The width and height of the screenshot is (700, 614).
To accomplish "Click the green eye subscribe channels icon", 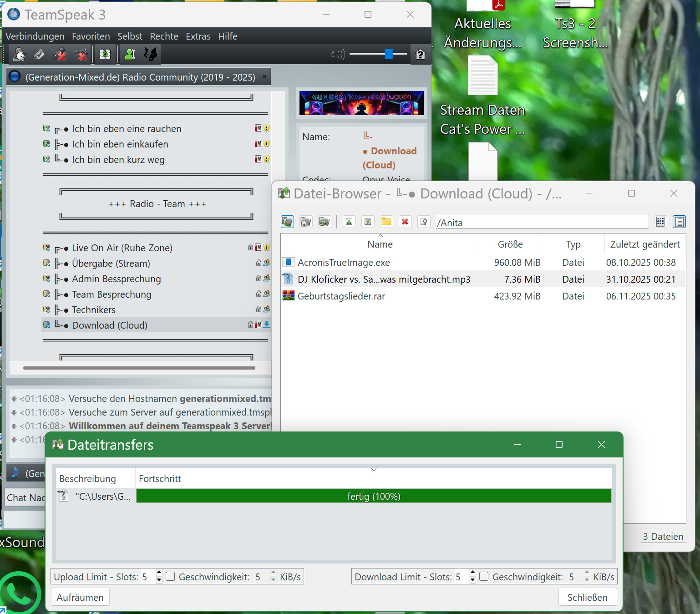I will (x=105, y=55).
